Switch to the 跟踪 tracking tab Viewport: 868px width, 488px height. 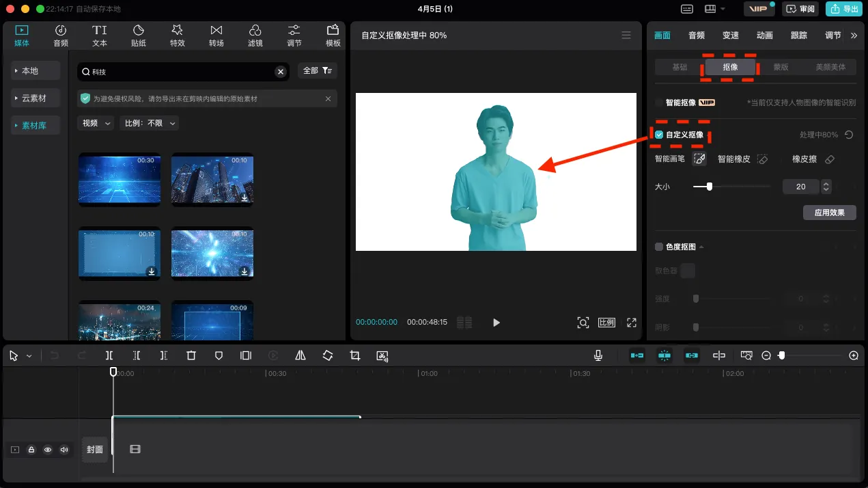pos(799,36)
